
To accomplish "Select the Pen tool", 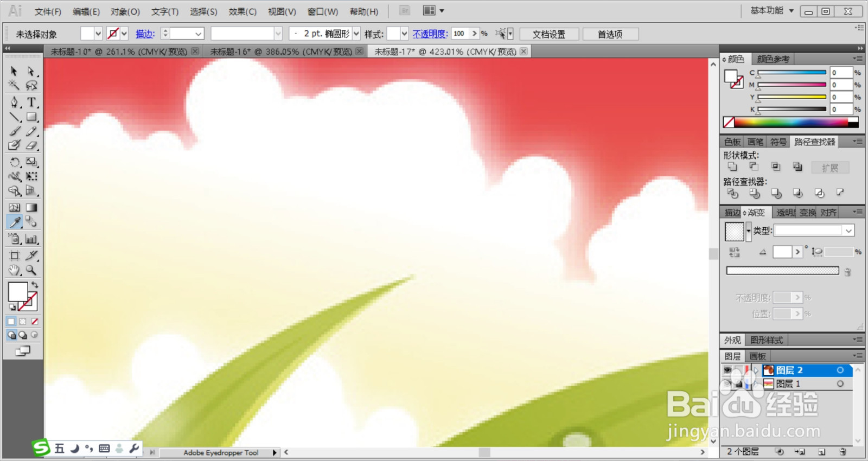I will click(14, 102).
